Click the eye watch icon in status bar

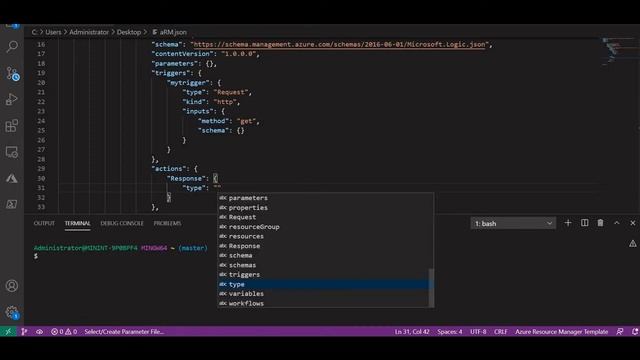tap(39, 331)
